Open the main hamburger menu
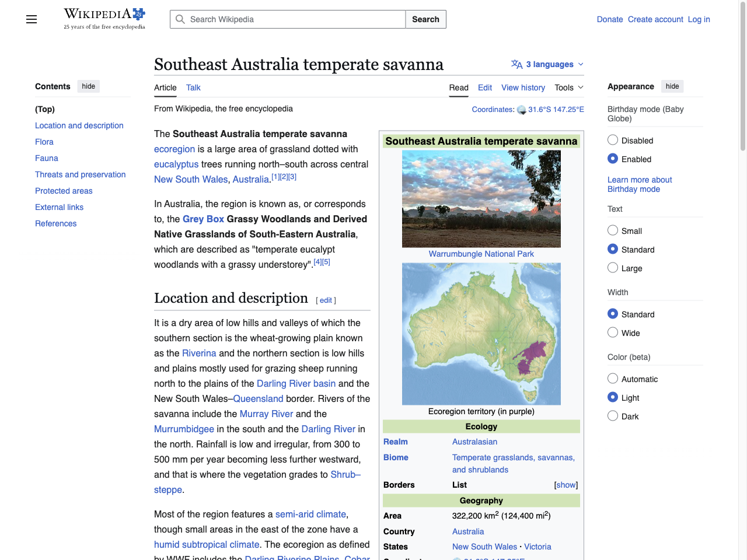Image resolution: width=747 pixels, height=560 pixels. [x=31, y=19]
